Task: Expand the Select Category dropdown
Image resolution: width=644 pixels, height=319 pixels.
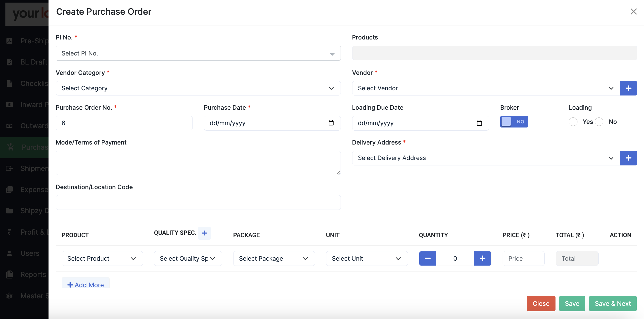Action: pyautogui.click(x=198, y=88)
